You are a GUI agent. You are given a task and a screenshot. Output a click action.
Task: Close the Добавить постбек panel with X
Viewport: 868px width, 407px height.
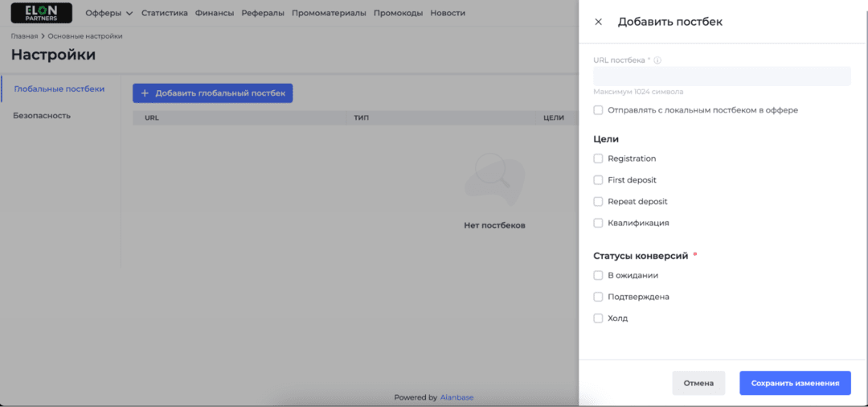(x=598, y=23)
